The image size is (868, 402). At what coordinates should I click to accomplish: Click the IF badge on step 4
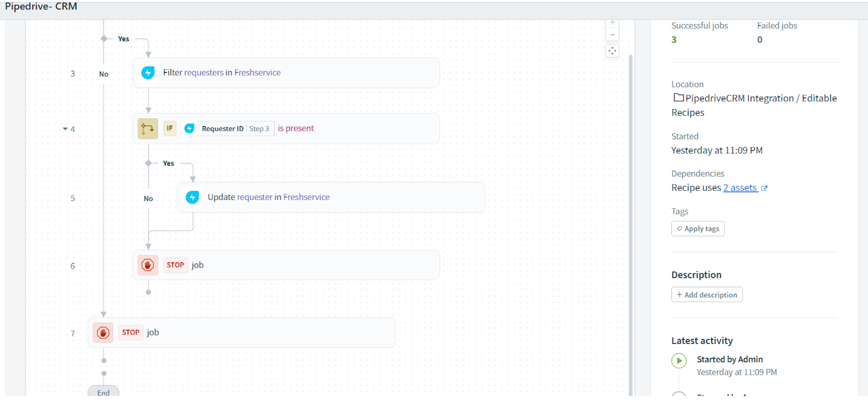tap(170, 128)
